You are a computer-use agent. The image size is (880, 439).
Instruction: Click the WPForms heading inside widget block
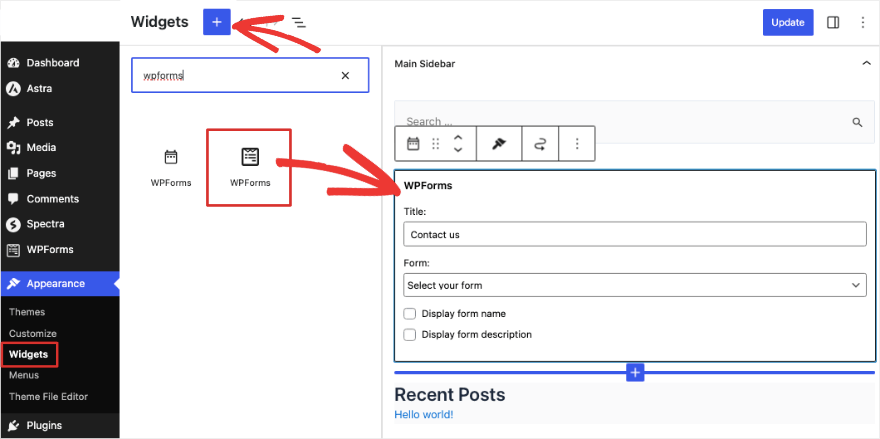click(428, 186)
